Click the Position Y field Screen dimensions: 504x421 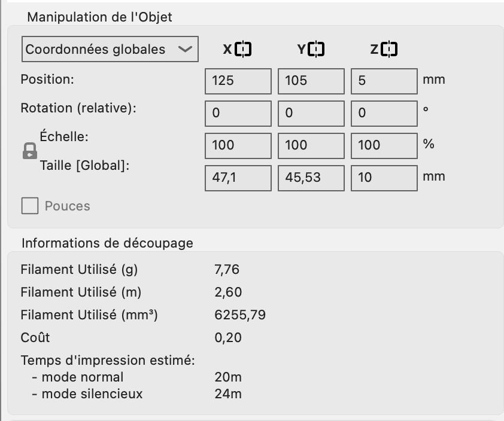click(x=311, y=81)
